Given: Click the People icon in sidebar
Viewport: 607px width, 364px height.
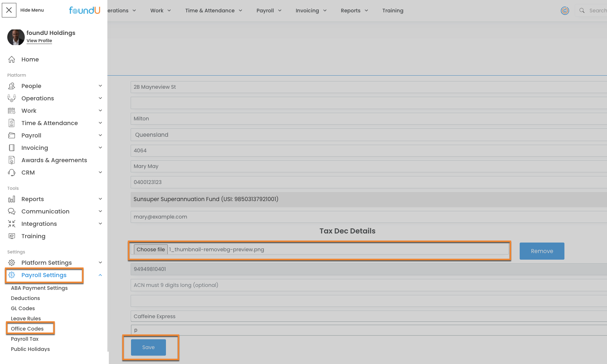Looking at the screenshot, I should click(12, 86).
